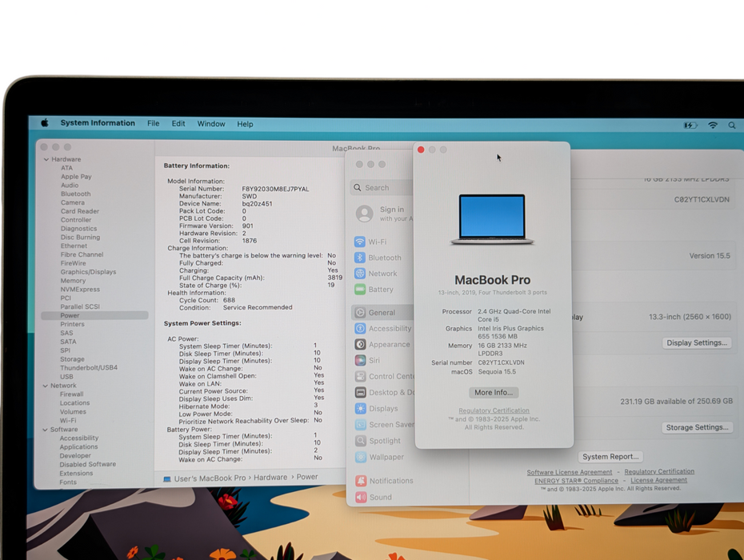This screenshot has width=744, height=560.
Task: Select Applications under Software
Action: pos(78,447)
